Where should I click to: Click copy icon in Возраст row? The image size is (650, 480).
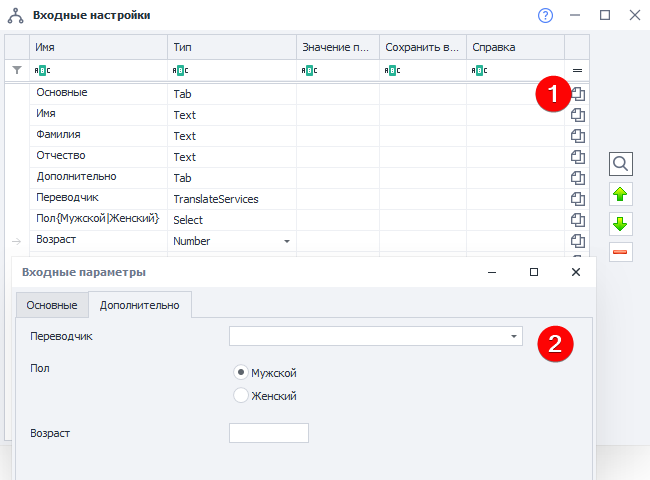pyautogui.click(x=577, y=240)
